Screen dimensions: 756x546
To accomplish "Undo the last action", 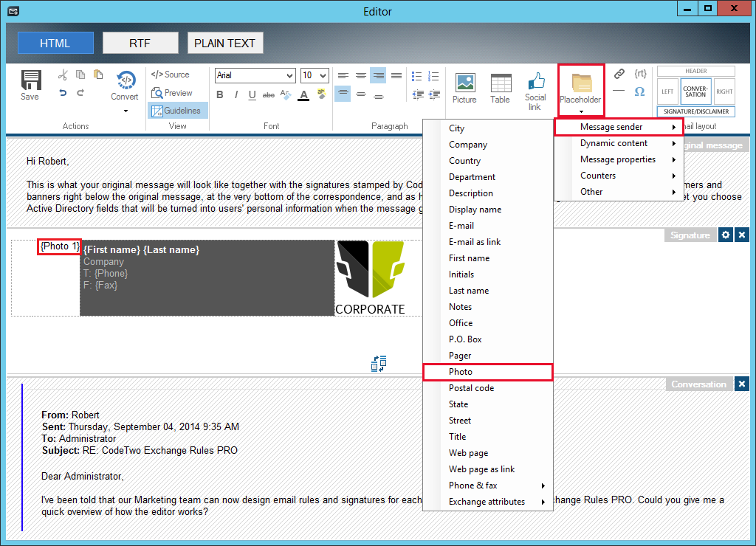I will tap(63, 92).
